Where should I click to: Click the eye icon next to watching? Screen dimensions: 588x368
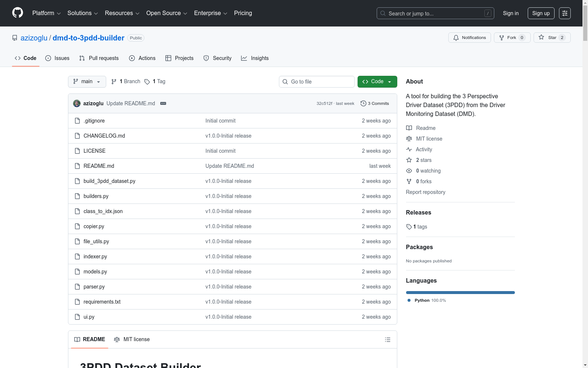click(409, 171)
